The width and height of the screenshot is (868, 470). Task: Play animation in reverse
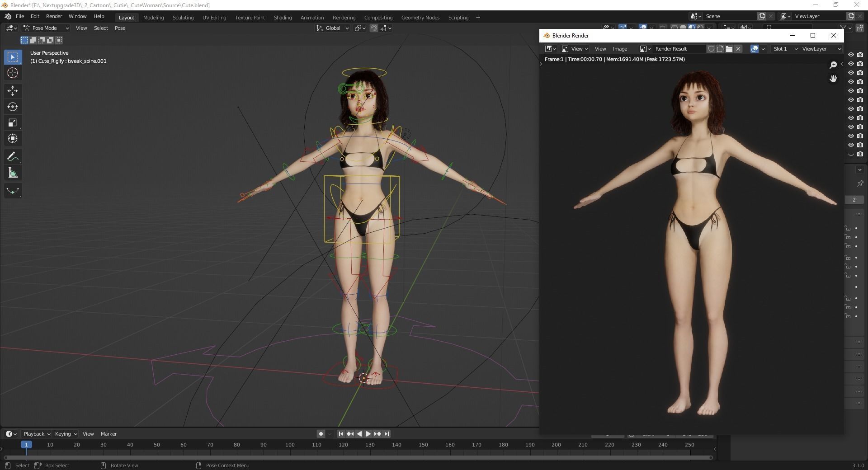coord(359,434)
